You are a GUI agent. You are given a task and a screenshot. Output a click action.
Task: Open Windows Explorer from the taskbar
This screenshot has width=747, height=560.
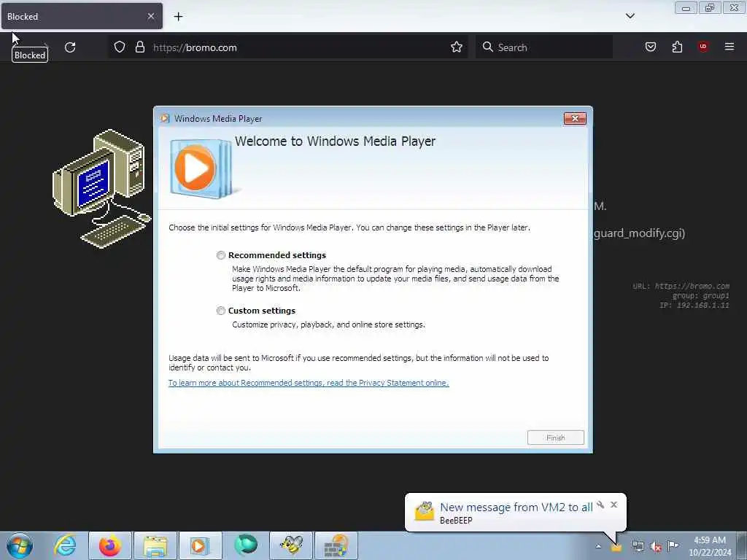click(x=155, y=545)
